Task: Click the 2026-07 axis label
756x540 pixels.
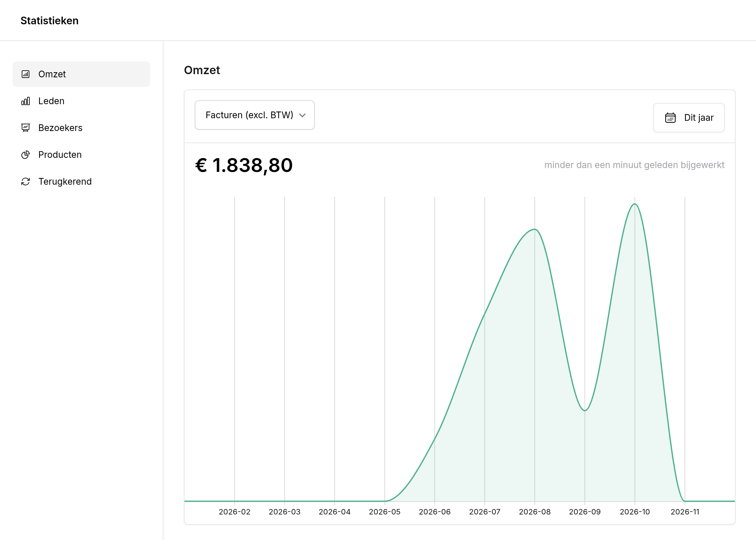Action: 485,512
